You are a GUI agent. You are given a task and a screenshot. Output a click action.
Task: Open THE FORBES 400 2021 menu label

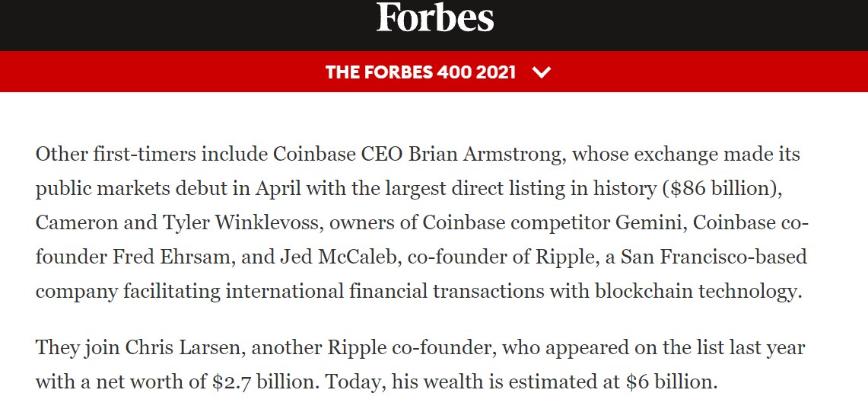[421, 72]
